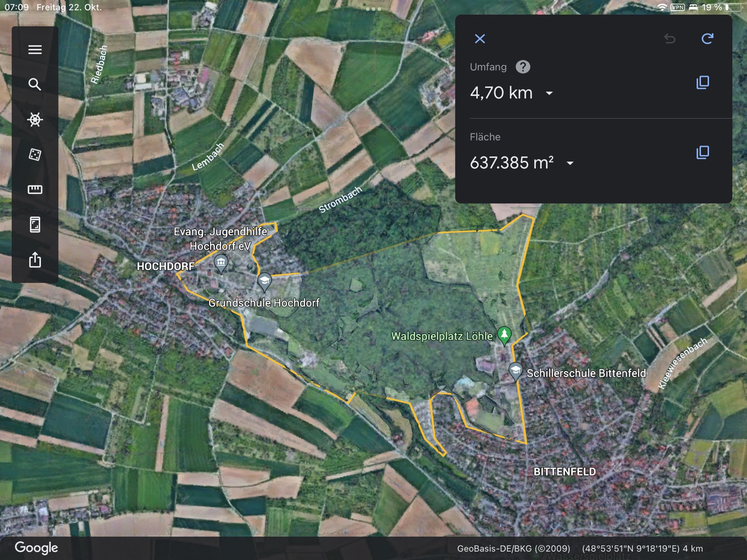
Task: Undo the last measurement point
Action: [x=669, y=39]
